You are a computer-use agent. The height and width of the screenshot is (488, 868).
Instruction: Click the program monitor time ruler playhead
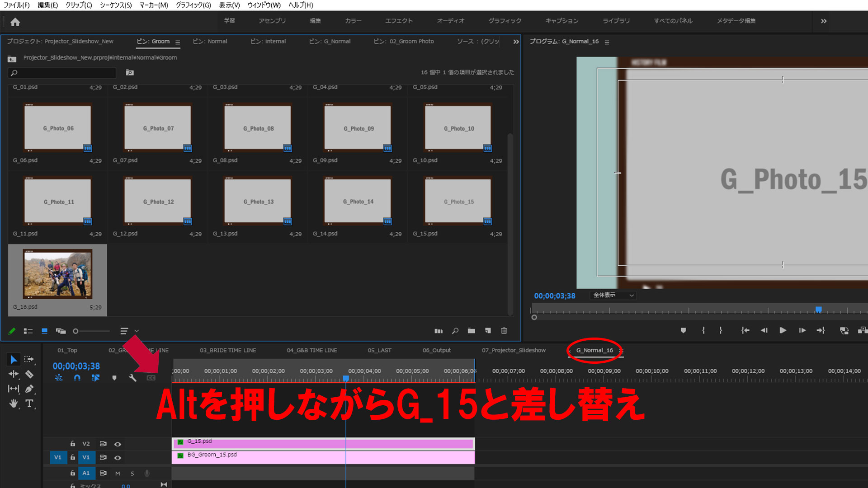[818, 310]
